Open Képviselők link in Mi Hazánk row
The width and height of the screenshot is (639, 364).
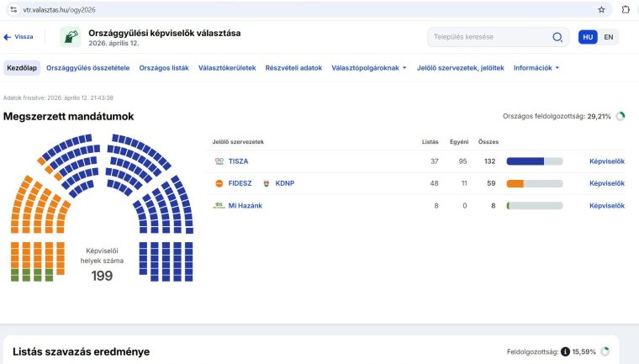pos(607,206)
